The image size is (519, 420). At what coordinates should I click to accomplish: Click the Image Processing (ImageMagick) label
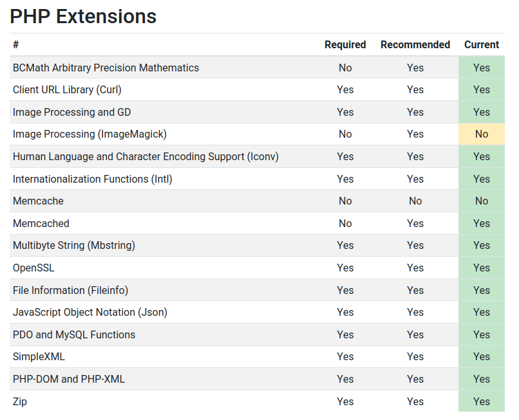pos(90,134)
